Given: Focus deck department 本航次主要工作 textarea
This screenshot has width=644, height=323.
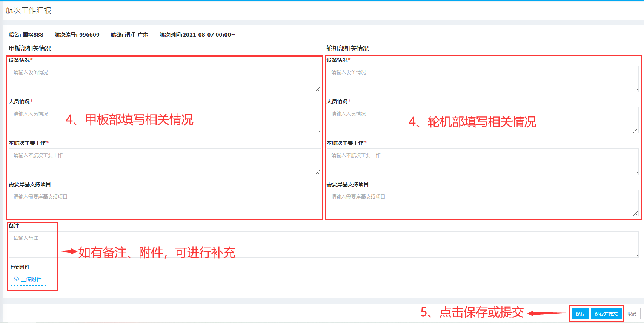Looking at the screenshot, I should pyautogui.click(x=165, y=162).
